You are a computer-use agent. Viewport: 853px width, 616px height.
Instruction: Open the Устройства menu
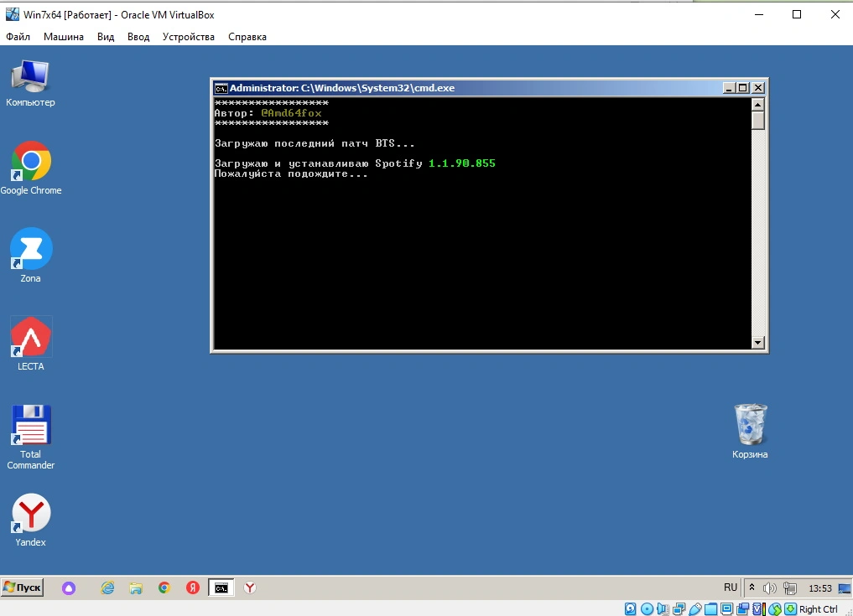pyautogui.click(x=188, y=36)
